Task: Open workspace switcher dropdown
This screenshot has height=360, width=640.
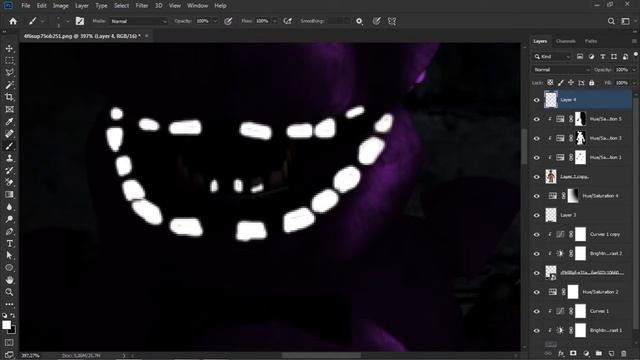Action: click(x=626, y=21)
